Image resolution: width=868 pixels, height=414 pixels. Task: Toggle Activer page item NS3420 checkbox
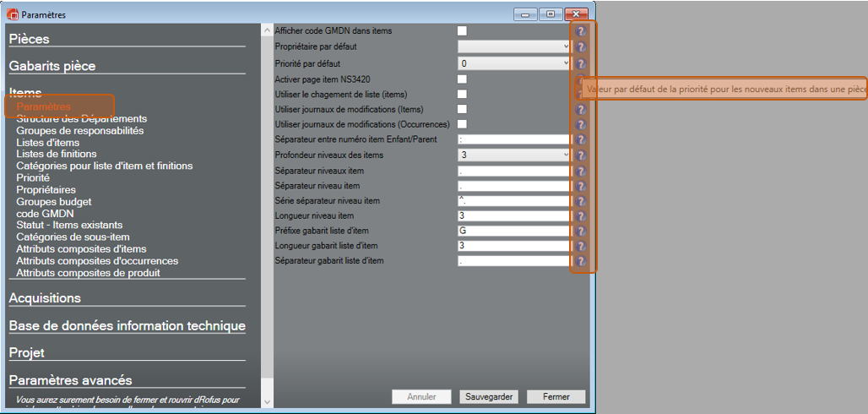(x=462, y=79)
